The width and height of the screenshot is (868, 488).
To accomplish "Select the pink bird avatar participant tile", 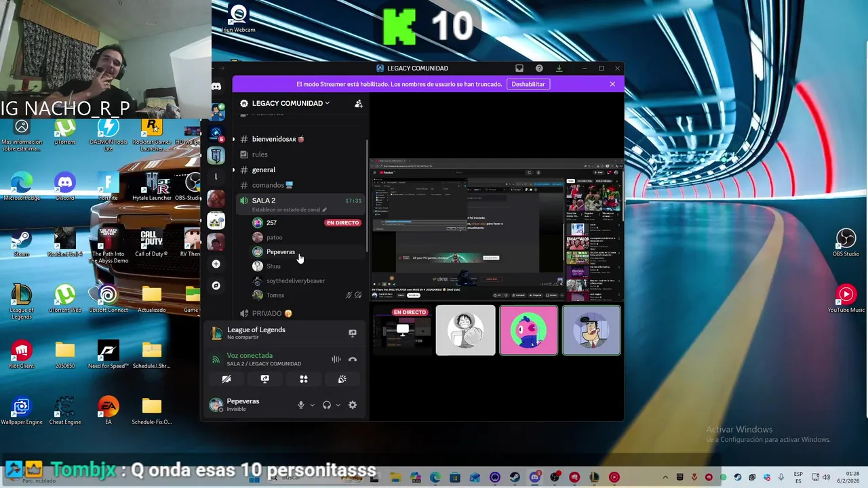I will pyautogui.click(x=528, y=330).
